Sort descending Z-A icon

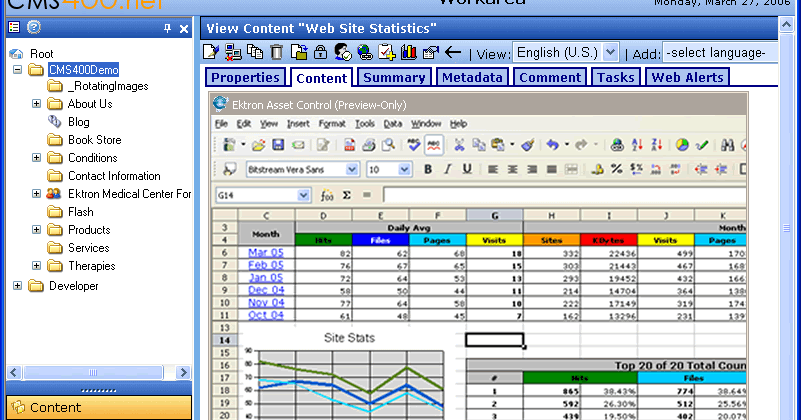point(656,145)
